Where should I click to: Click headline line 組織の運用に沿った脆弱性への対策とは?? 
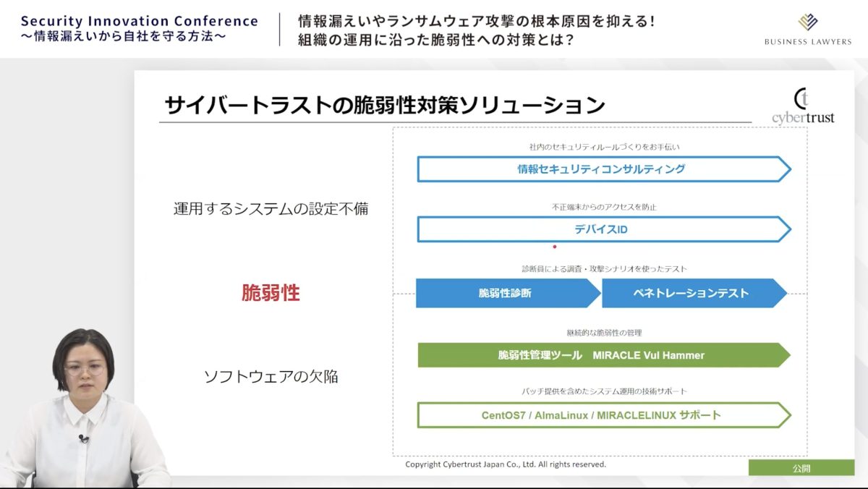point(436,41)
